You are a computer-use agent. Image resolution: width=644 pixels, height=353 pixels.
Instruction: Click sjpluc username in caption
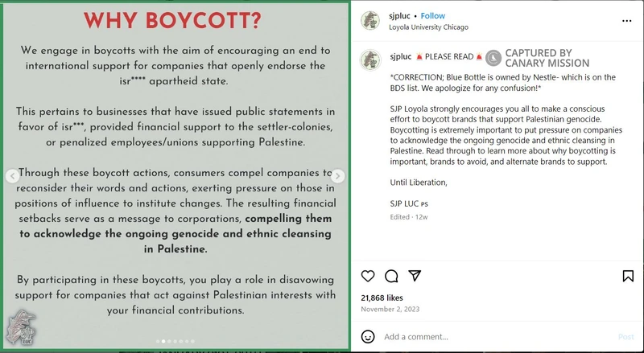click(x=400, y=56)
